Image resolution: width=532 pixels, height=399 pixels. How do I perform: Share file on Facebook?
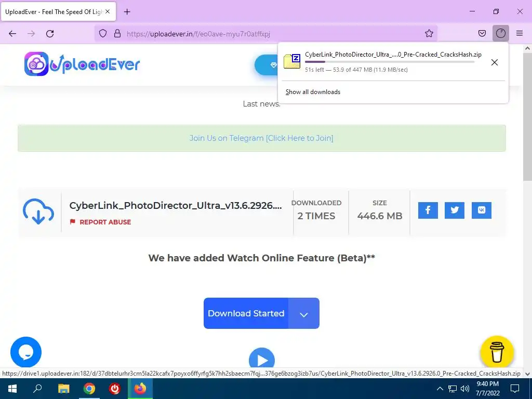point(428,210)
